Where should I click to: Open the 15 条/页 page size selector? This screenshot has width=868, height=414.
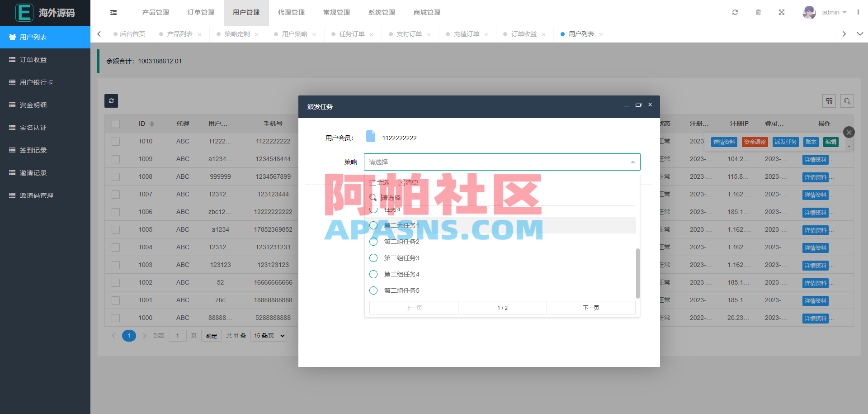tap(268, 335)
